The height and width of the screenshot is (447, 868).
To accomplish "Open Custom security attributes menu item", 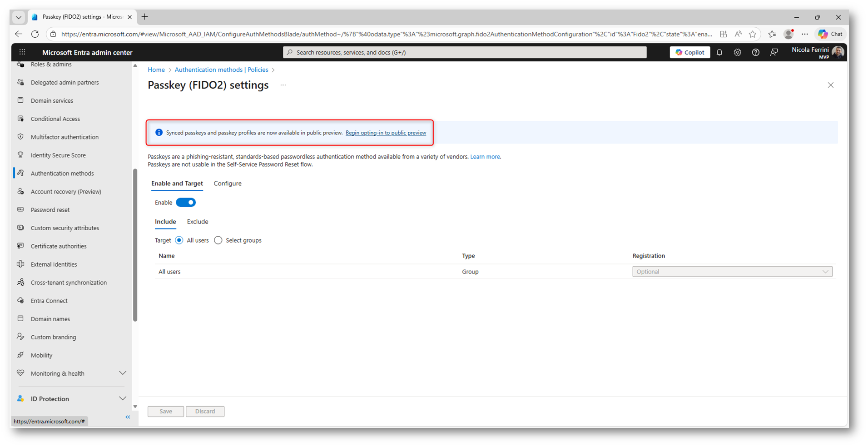I will point(65,228).
